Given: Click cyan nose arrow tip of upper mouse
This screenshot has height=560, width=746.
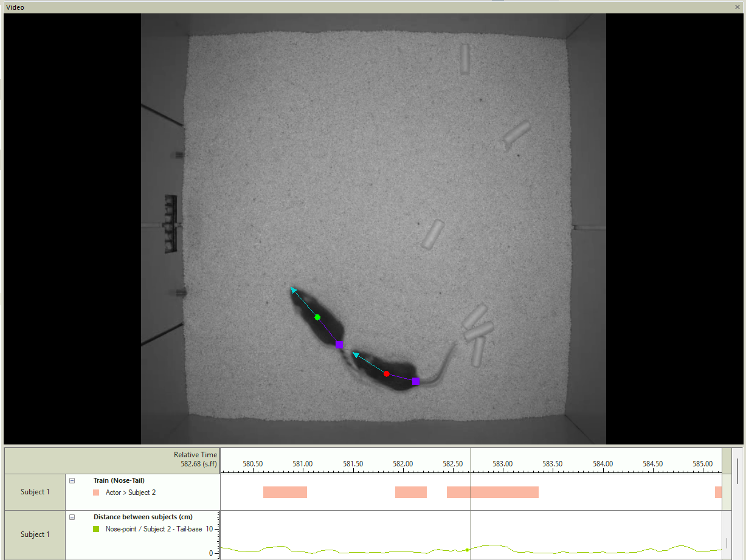Looking at the screenshot, I should pos(292,289).
